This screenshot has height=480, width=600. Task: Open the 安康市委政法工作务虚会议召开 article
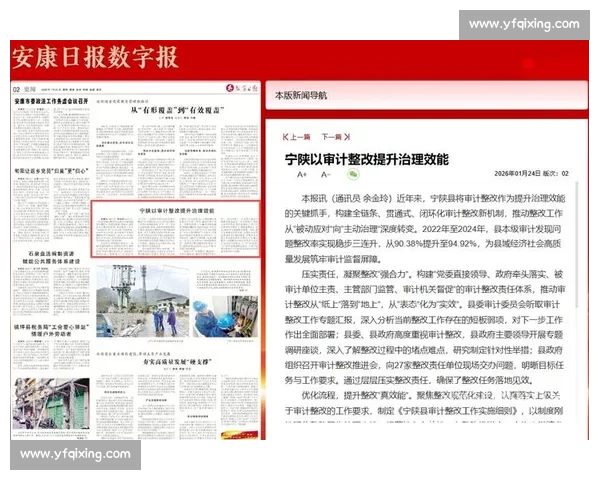click(x=51, y=101)
